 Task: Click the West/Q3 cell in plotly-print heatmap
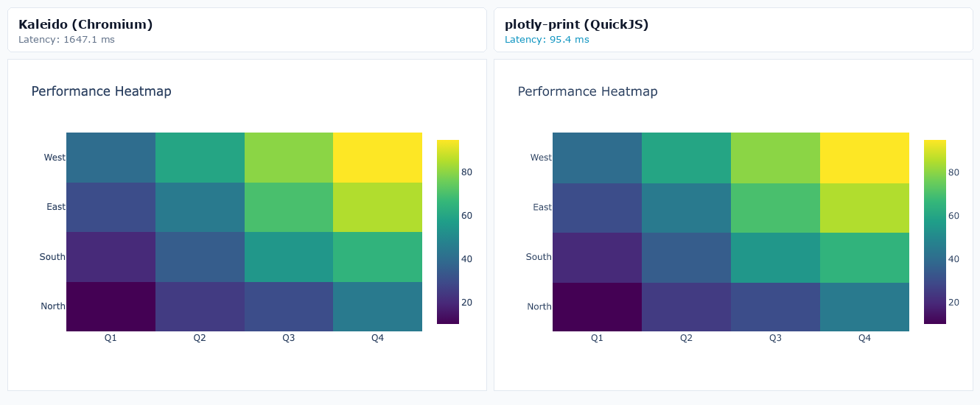[775, 158]
